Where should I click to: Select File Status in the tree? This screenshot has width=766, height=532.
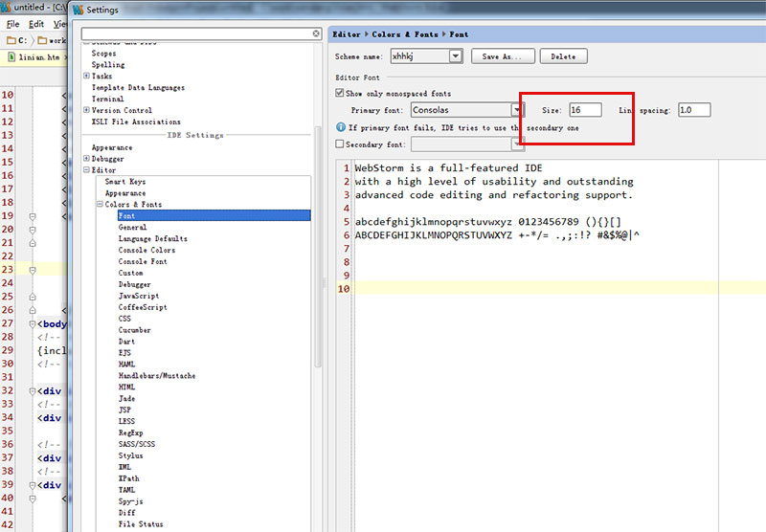(141, 523)
